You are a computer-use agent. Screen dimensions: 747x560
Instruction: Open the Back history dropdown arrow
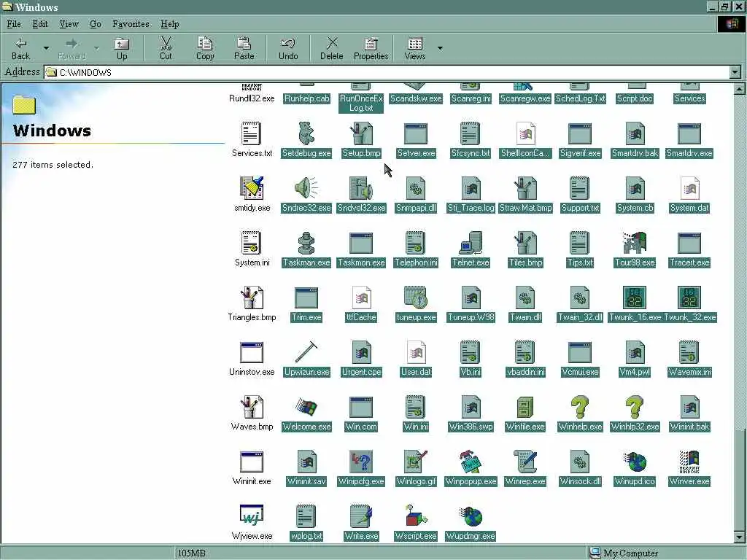pos(46,48)
